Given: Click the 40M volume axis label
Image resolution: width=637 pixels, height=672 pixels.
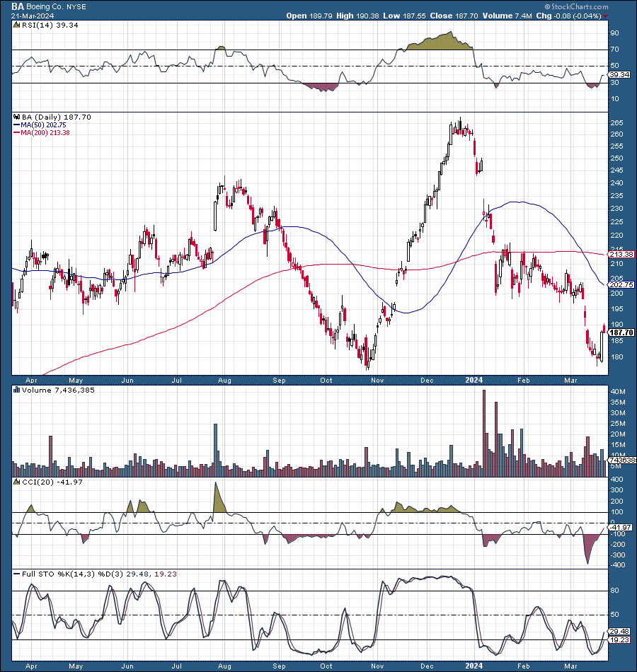Looking at the screenshot, I should pyautogui.click(x=618, y=392).
